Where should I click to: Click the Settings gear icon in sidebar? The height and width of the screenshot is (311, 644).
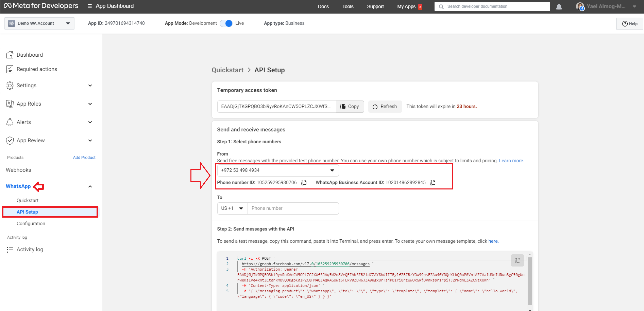tap(10, 86)
